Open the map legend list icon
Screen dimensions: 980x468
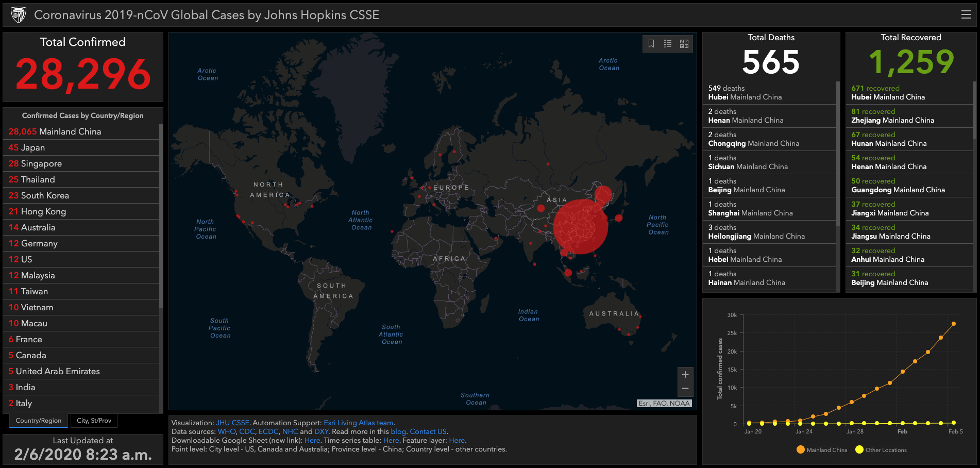click(x=668, y=44)
